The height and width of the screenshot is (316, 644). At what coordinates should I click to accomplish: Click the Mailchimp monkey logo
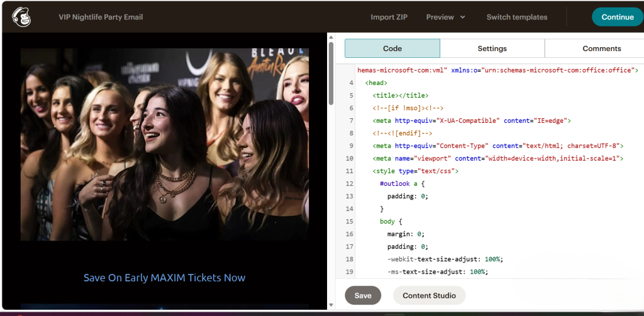coord(21,16)
